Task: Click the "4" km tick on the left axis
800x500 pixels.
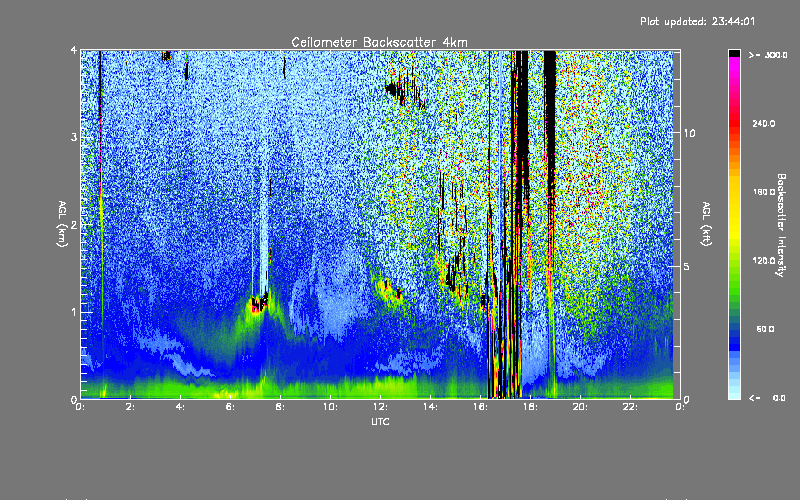Action: [x=74, y=50]
